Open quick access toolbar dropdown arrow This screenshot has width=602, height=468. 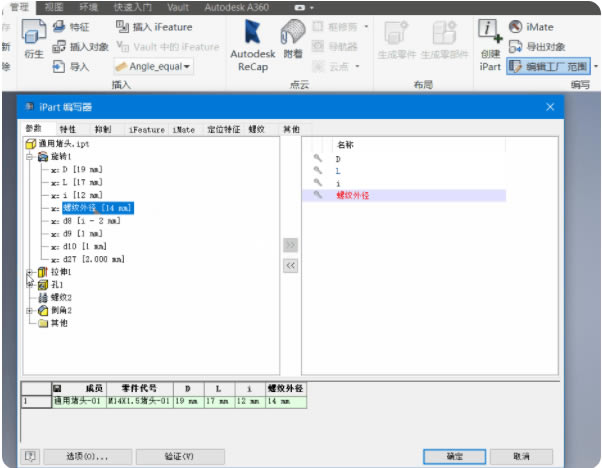point(312,7)
